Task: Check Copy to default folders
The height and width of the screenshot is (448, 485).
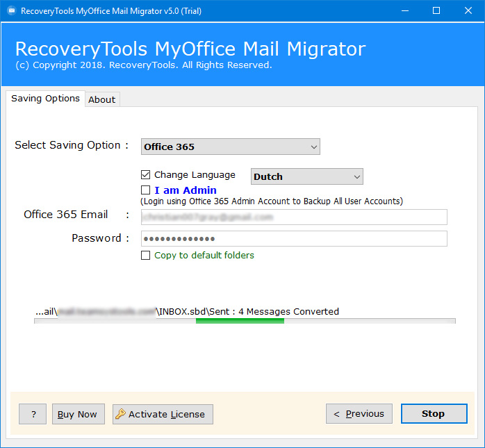Action: [146, 255]
